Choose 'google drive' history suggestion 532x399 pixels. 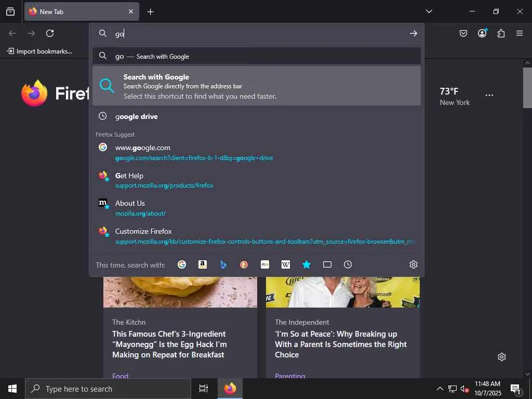click(257, 116)
